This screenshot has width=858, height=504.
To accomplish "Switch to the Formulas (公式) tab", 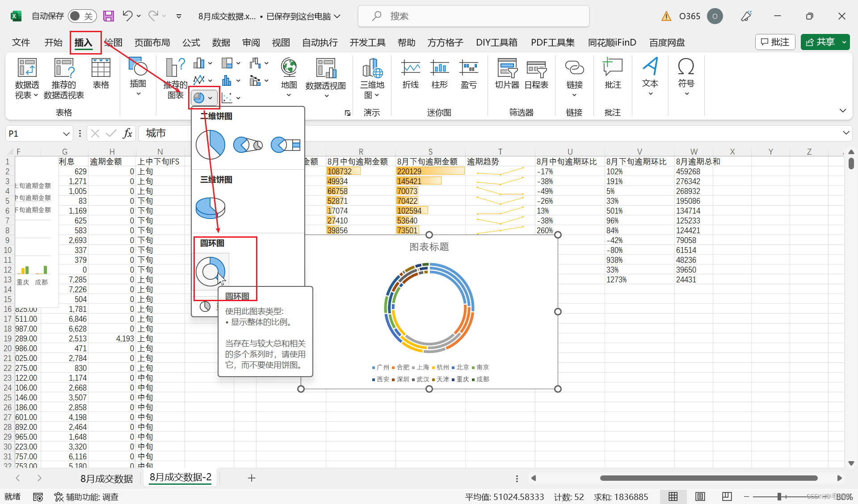I will 191,42.
